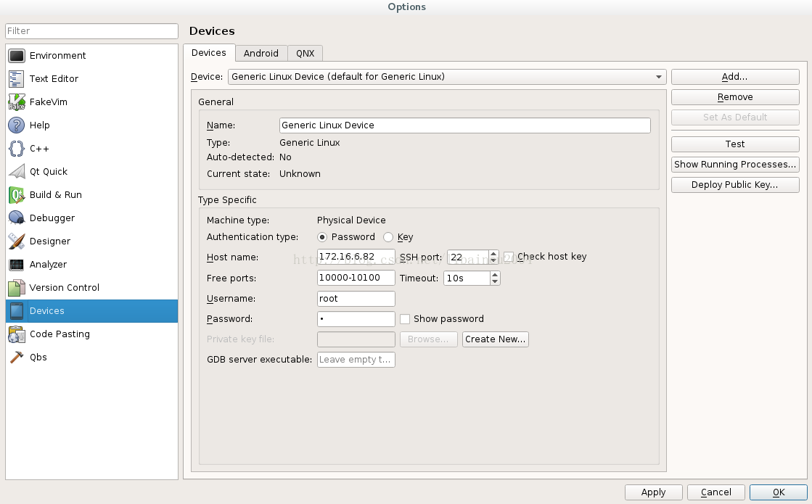Switch to the Android tab

(x=261, y=53)
